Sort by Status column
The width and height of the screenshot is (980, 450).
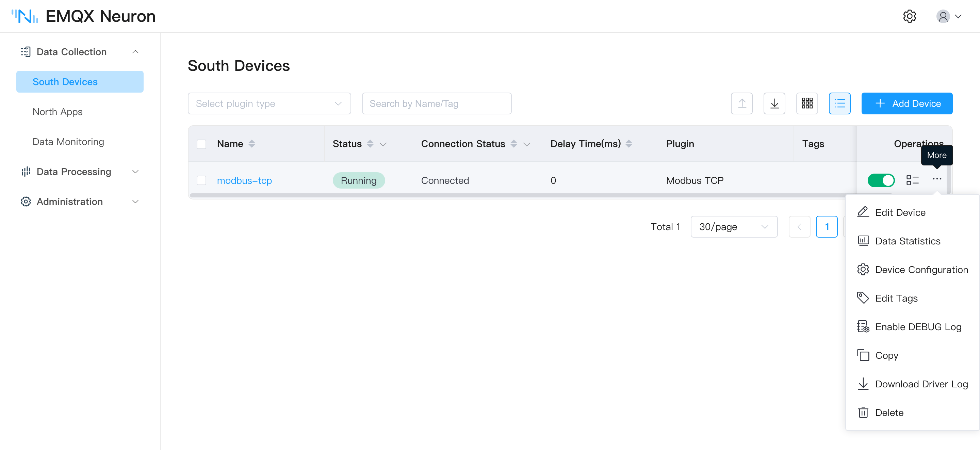tap(370, 144)
